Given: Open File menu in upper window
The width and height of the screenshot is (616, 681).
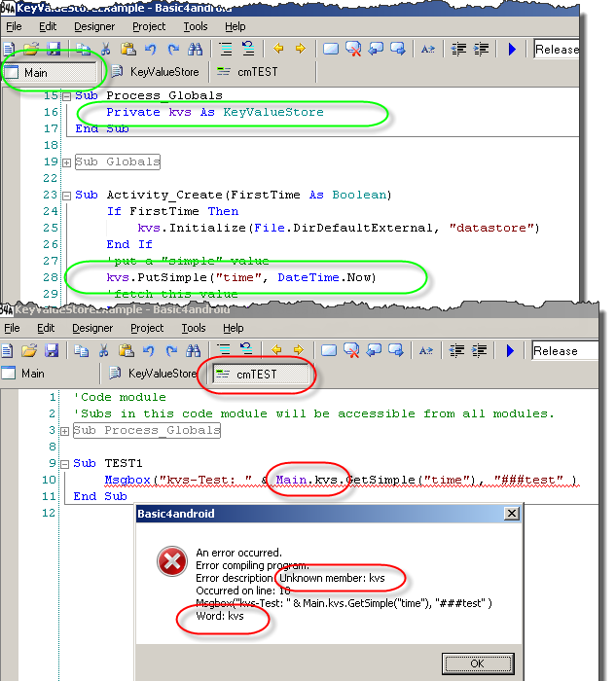Looking at the screenshot, I should [x=14, y=26].
